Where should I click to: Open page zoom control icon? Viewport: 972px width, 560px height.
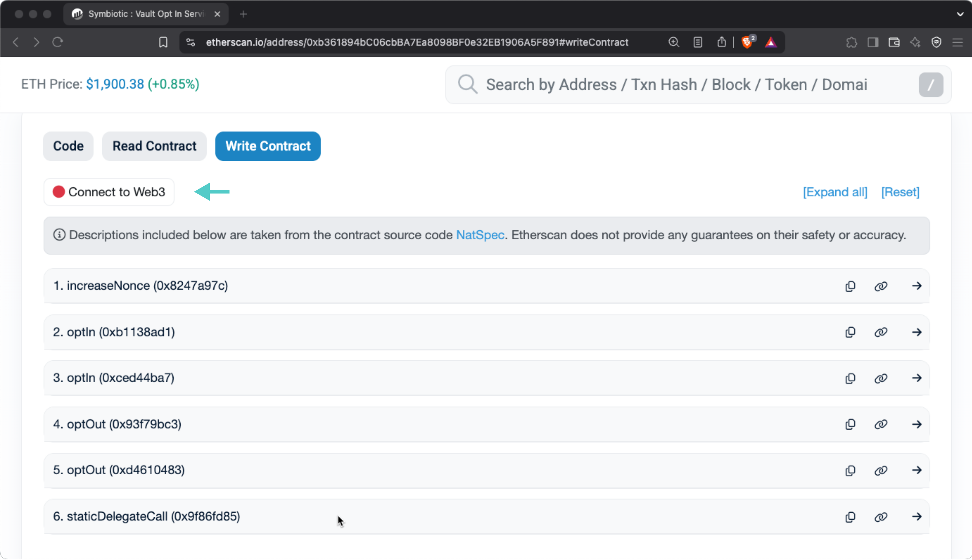pyautogui.click(x=674, y=42)
